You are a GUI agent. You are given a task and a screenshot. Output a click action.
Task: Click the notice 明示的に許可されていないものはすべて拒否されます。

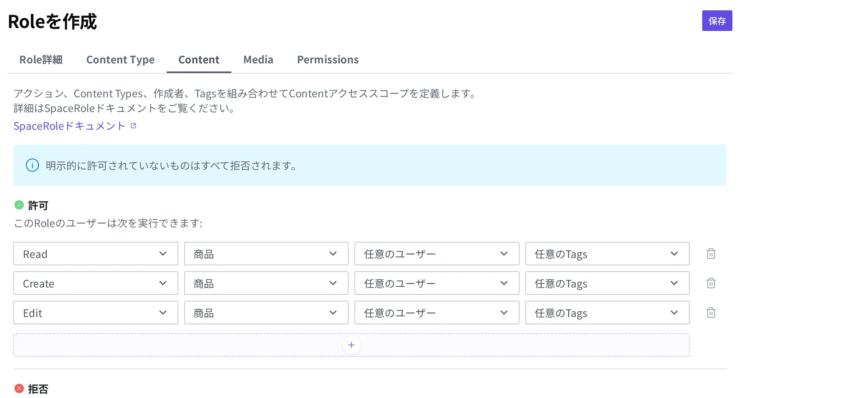(x=172, y=165)
